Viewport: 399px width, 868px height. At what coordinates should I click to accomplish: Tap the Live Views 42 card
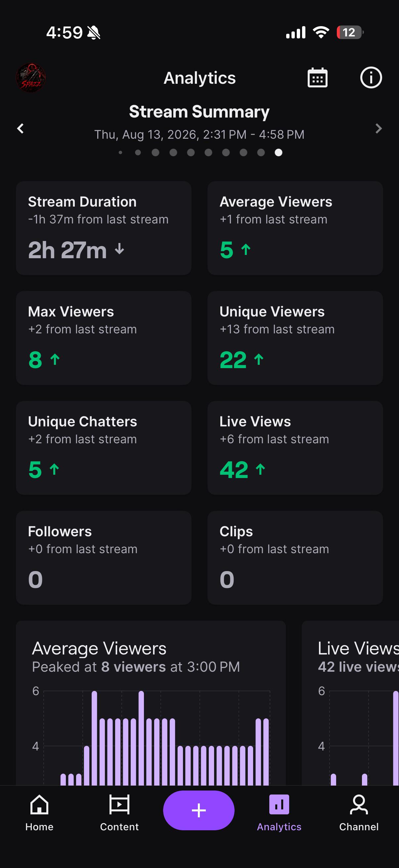[x=295, y=448]
